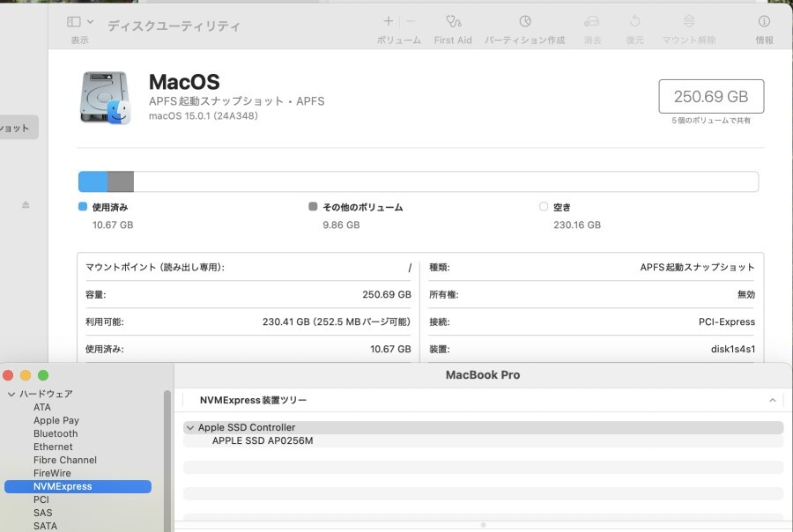Select Apple Pay in the hardware list
This screenshot has width=793, height=532.
tap(56, 420)
